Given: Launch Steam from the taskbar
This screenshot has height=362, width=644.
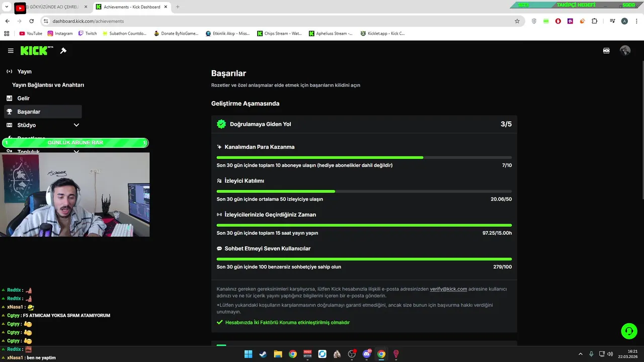Looking at the screenshot, I should click(263, 354).
